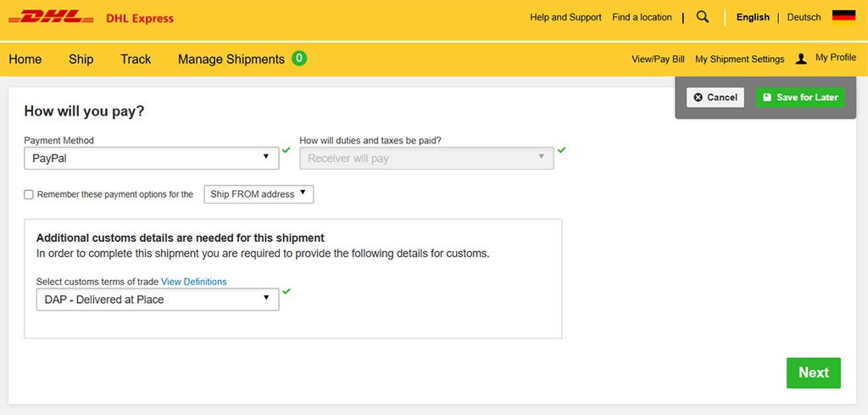Open the Payment Method PayPal dropdown
868x415 pixels.
coord(152,158)
